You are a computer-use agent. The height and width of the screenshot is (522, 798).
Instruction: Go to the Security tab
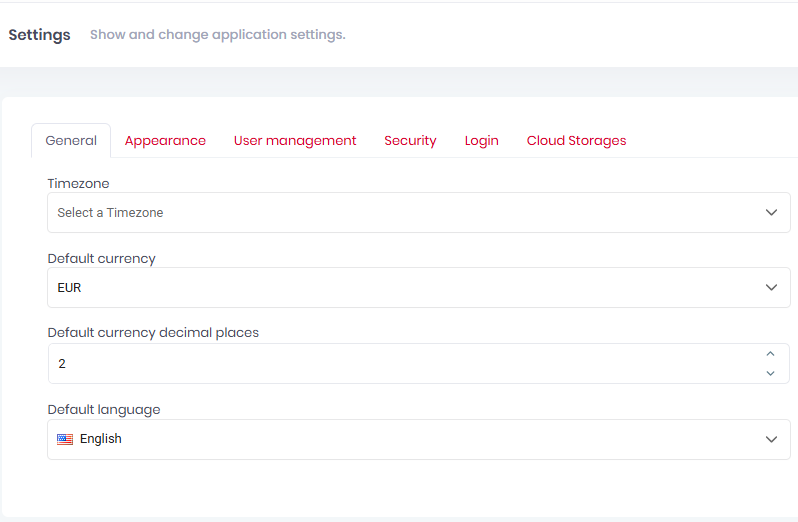coord(410,141)
